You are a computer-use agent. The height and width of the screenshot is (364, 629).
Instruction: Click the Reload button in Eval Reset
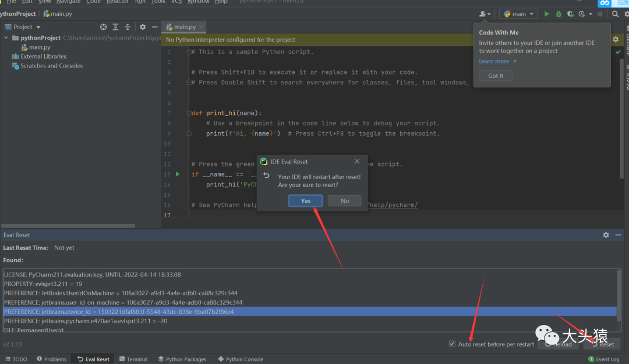(558, 344)
